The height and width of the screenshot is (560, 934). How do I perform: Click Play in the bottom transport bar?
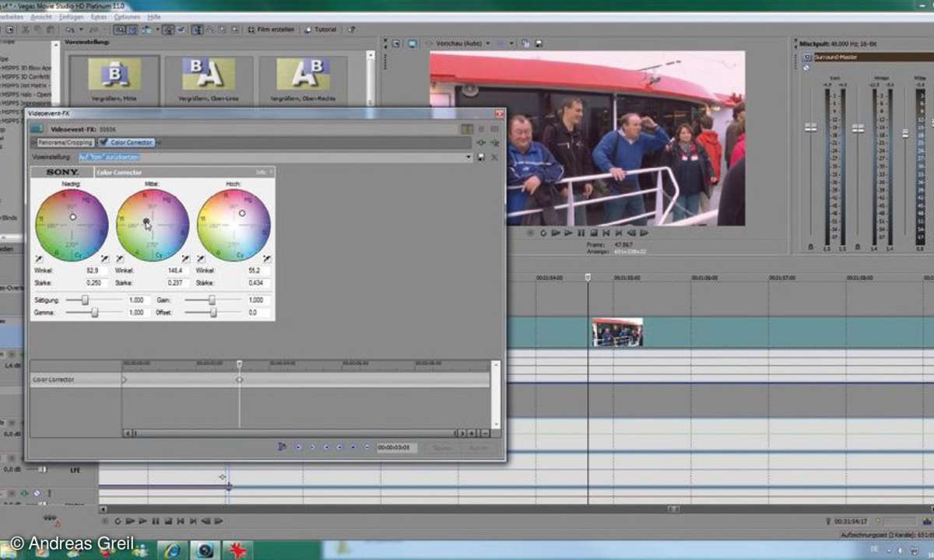click(x=143, y=521)
